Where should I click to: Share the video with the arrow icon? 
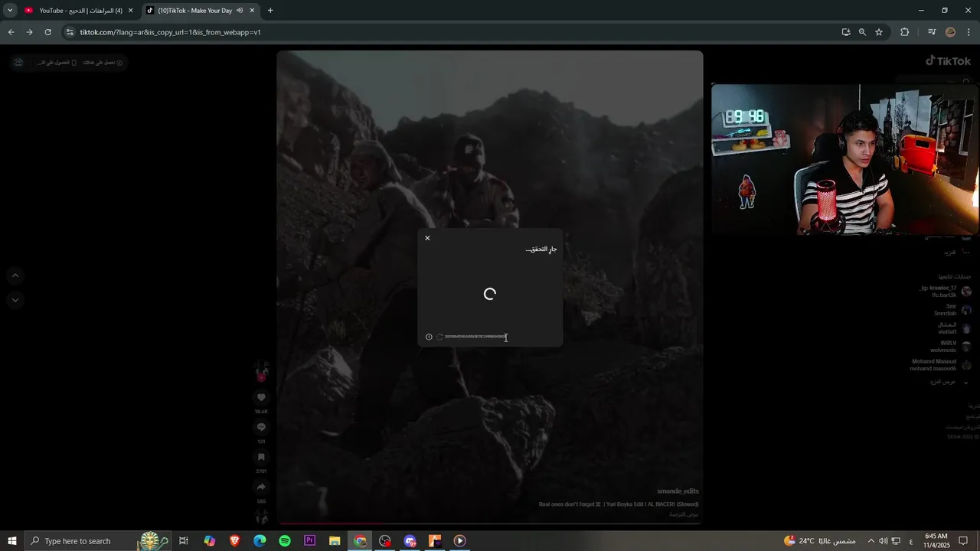(261, 487)
